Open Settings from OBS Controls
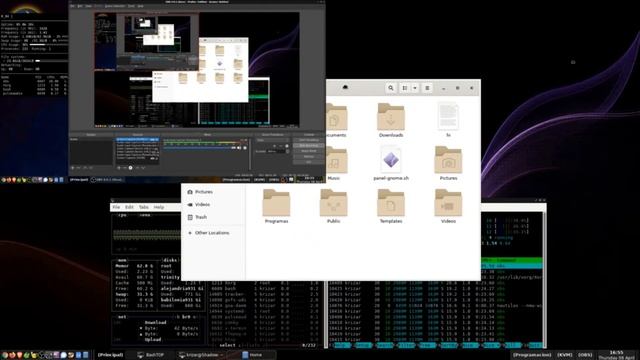Screen dimensions: 640x360 tap(309, 156)
